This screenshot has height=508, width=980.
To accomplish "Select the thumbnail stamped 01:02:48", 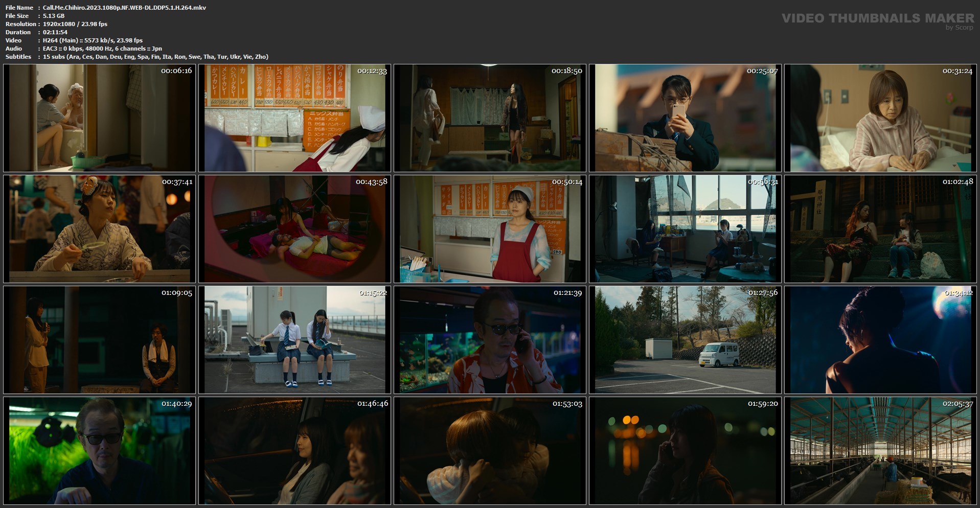I will coord(880,229).
